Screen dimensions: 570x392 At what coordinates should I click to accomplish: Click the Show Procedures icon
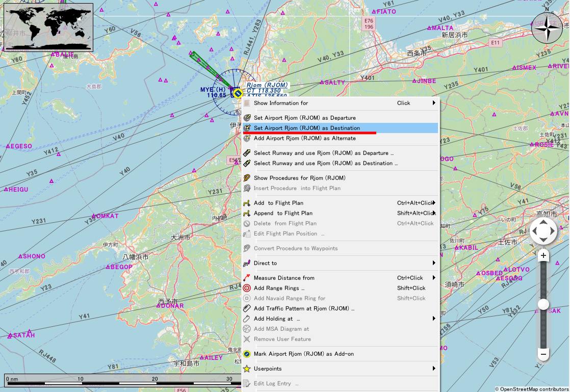pos(247,178)
